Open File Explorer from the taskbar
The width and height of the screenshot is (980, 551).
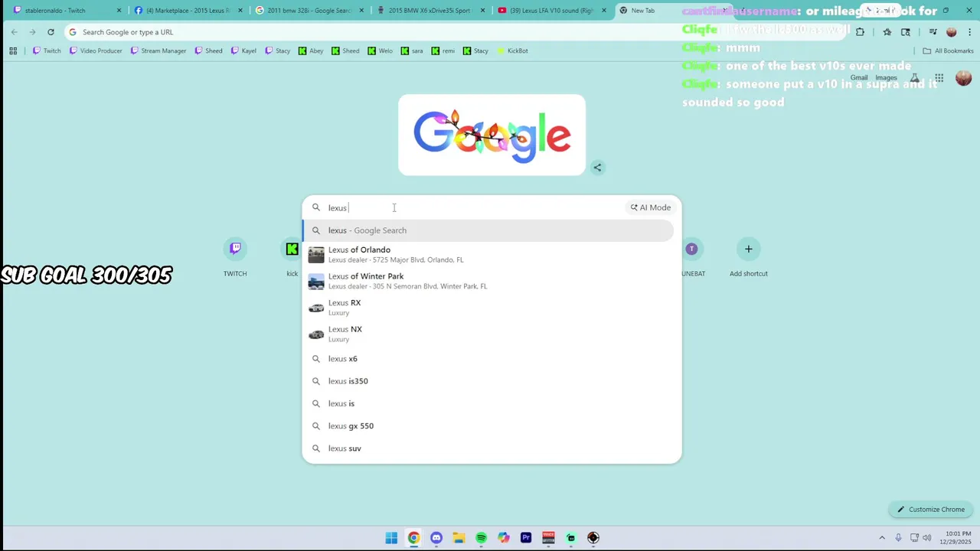click(459, 538)
